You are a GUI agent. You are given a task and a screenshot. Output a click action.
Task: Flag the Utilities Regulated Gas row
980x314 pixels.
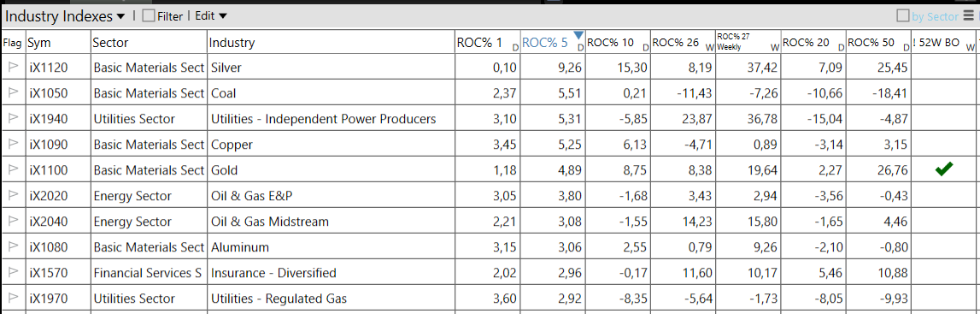click(x=13, y=299)
